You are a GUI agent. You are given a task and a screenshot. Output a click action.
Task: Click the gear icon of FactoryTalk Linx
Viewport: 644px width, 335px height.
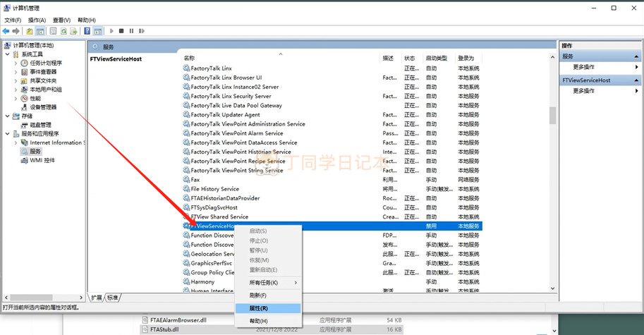click(x=186, y=68)
